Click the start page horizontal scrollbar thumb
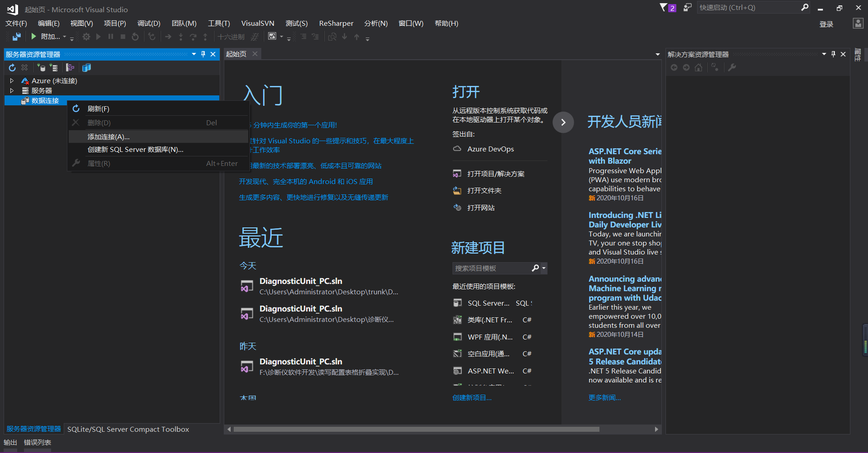Screen dimensions: 868x453 tap(416, 429)
